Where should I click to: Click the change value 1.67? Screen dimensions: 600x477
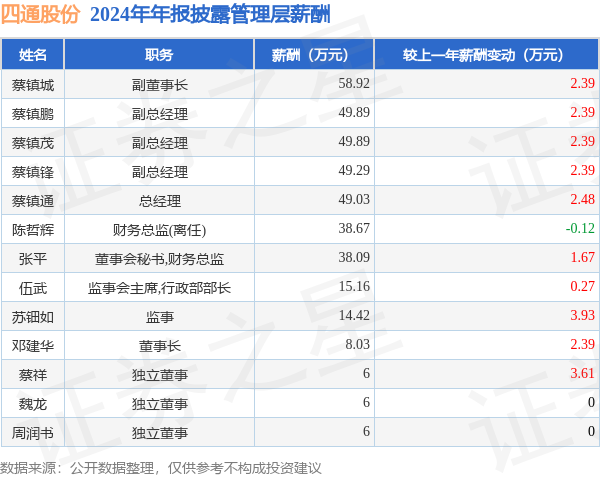point(583,258)
